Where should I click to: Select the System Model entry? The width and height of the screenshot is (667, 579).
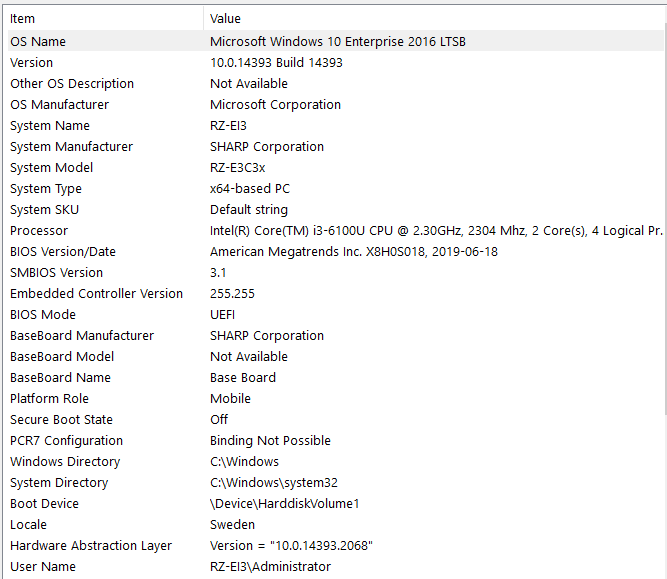tap(52, 168)
